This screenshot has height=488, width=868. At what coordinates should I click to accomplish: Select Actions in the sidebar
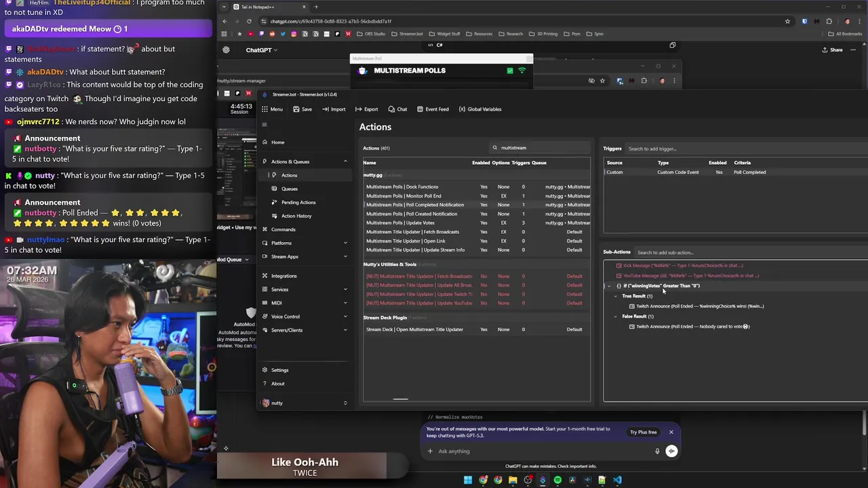click(289, 175)
